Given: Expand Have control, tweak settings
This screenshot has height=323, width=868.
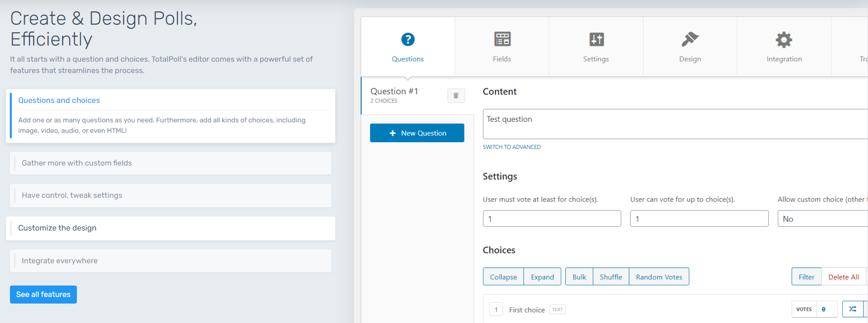Looking at the screenshot, I should click(170, 195).
